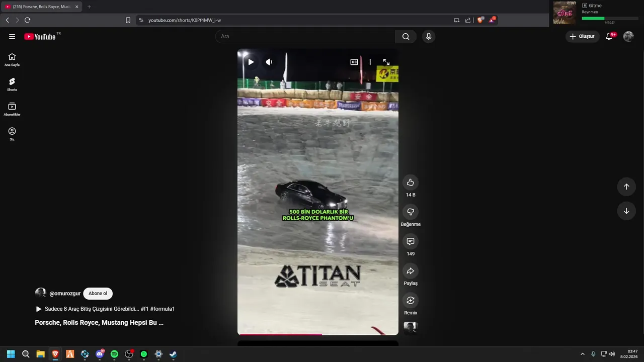This screenshot has height=362, width=644.
Task: Open the three-dot video options menu
Action: [x=370, y=62]
